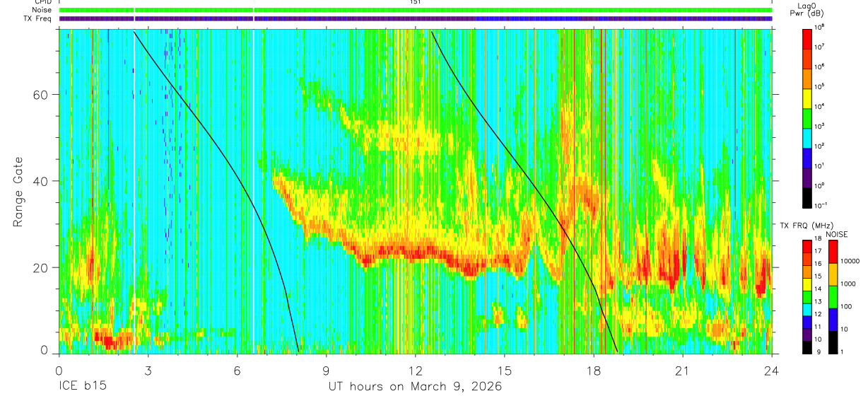
Task: Click the x-axis tick label '18'
Action: (x=594, y=370)
